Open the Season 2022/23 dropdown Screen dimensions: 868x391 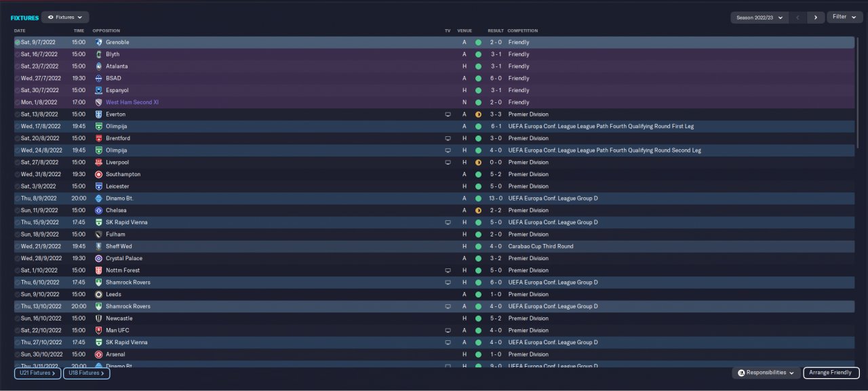[759, 18]
